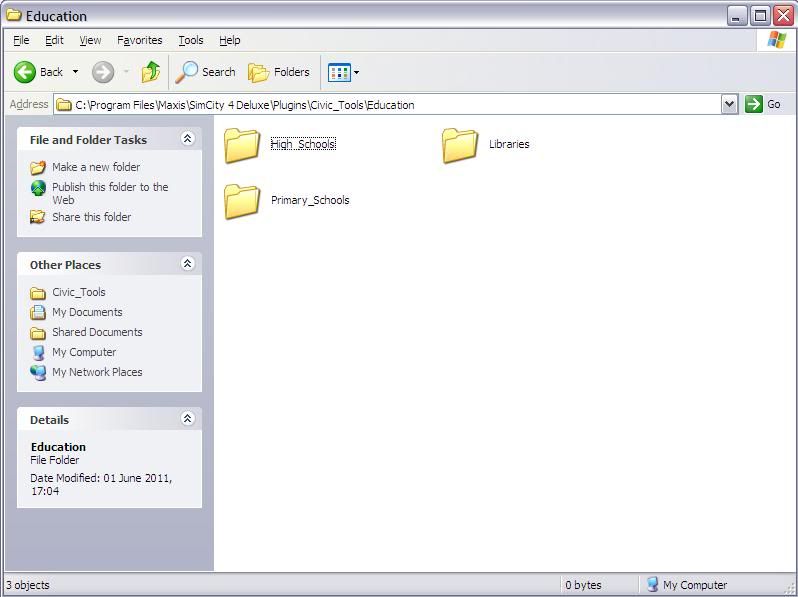
Task: Select the High_Schools folder icon
Action: (242, 146)
